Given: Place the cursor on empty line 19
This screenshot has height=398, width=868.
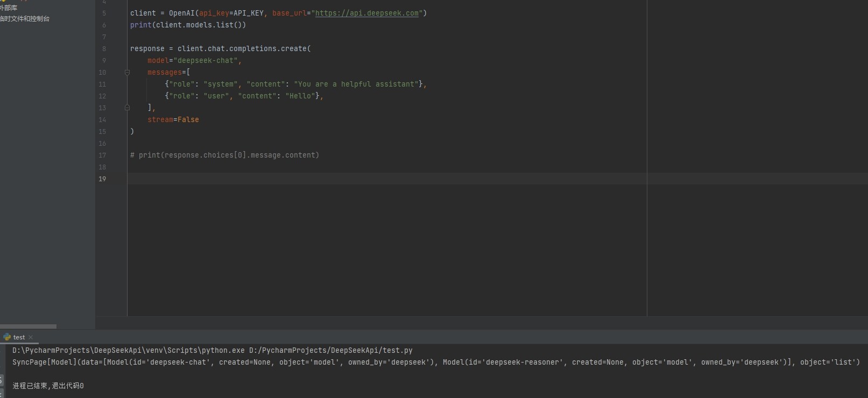Looking at the screenshot, I should pyautogui.click(x=323, y=179).
